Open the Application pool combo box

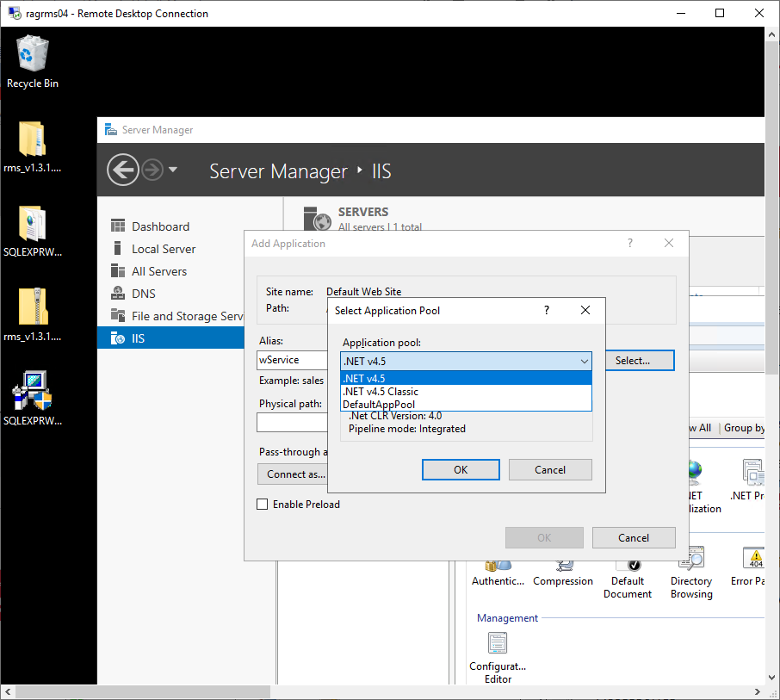(x=466, y=362)
